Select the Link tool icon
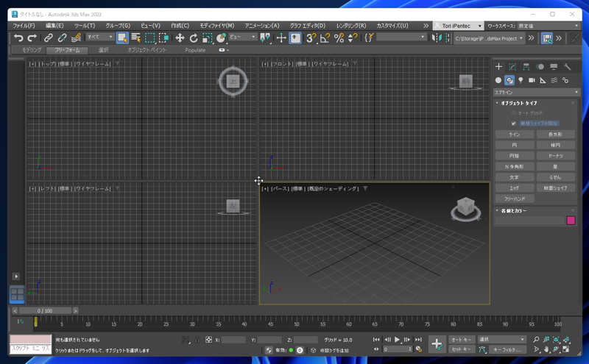Screen dimensions: 589x364 point(49,38)
